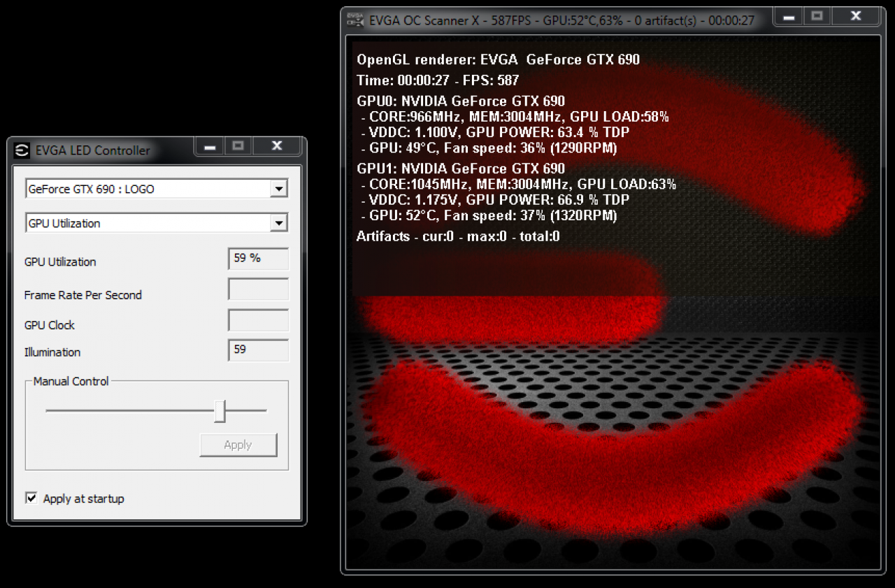The image size is (895, 588).
Task: Click the 'GPU0: NVIDIA GeForce GTX 690' heading
Action: click(461, 101)
